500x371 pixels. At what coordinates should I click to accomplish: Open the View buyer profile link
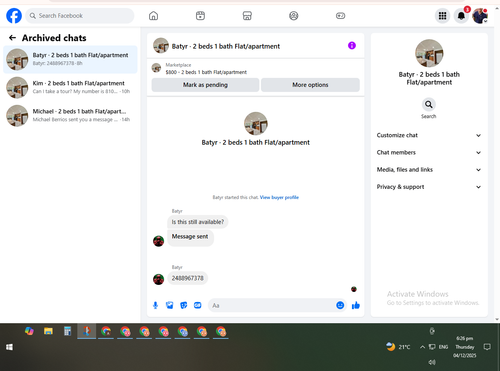click(x=279, y=197)
